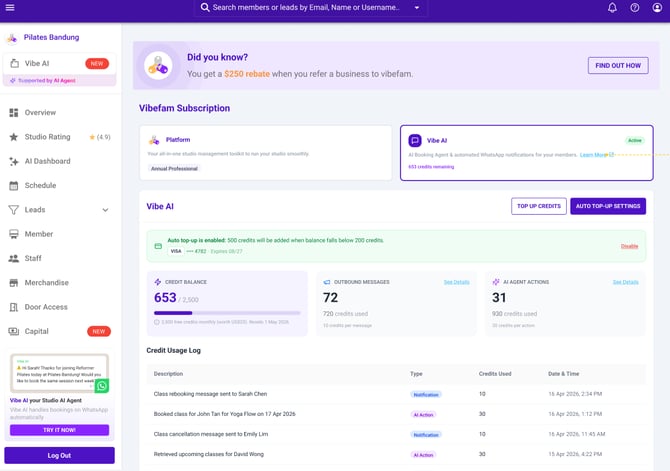Click the AI Dashboard sparkle icon
This screenshot has width=670, height=471.
click(x=14, y=161)
